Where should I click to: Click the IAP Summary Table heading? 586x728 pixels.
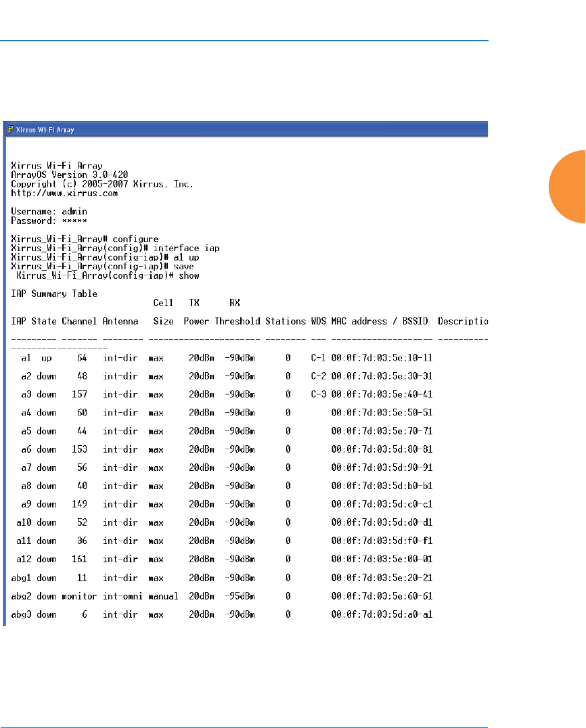tap(54, 294)
